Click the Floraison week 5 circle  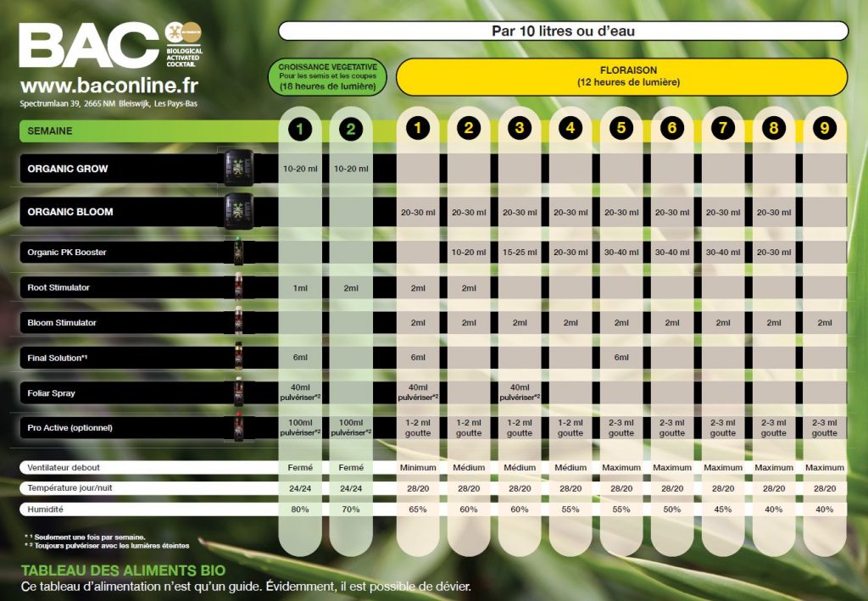click(x=621, y=129)
